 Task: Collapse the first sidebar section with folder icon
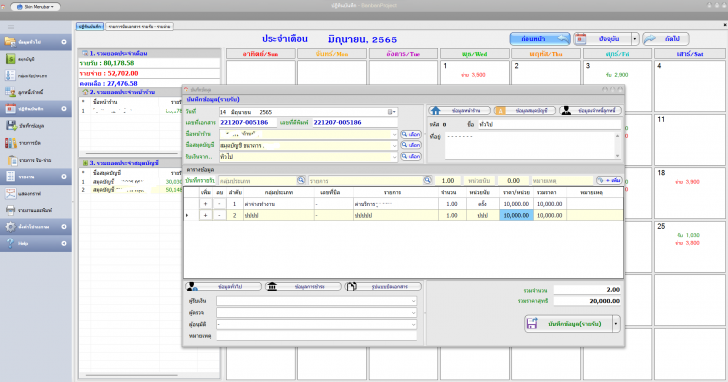pyautogui.click(x=64, y=42)
